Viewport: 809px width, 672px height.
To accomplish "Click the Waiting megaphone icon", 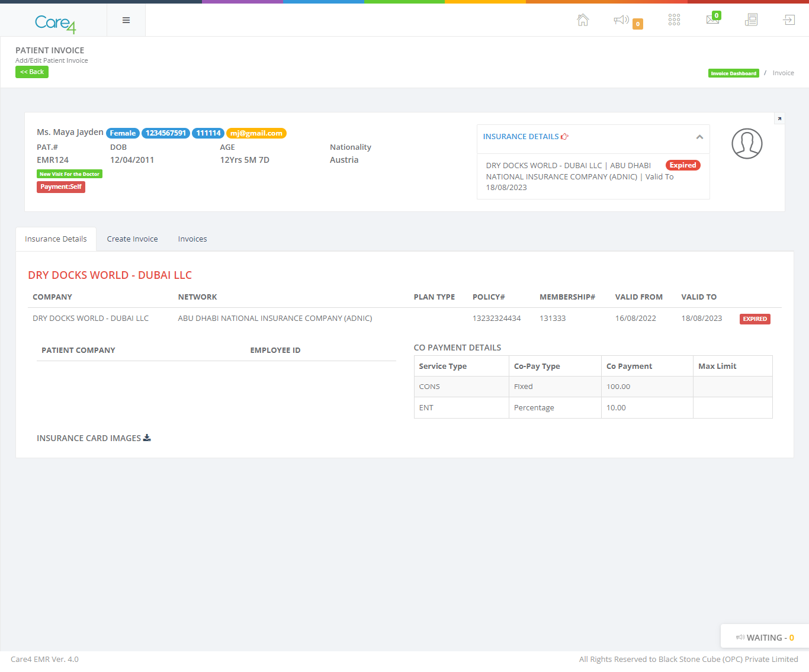I will coord(740,638).
